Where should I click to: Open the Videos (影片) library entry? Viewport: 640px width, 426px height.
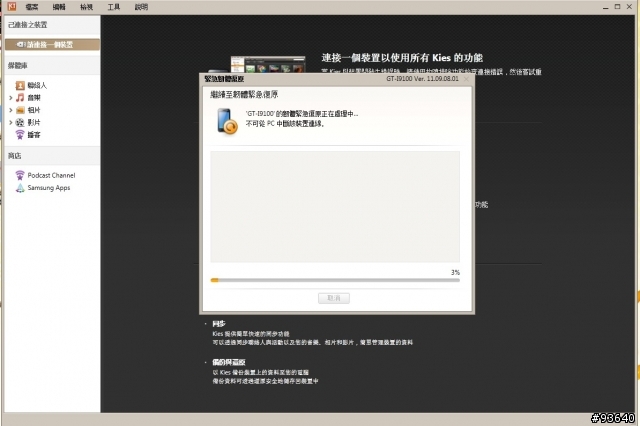point(34,122)
